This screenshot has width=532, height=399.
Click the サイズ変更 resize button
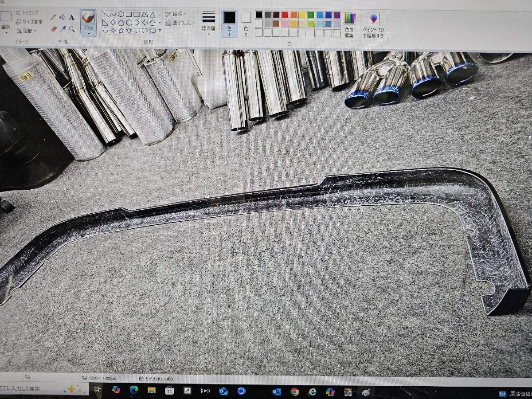pos(30,22)
